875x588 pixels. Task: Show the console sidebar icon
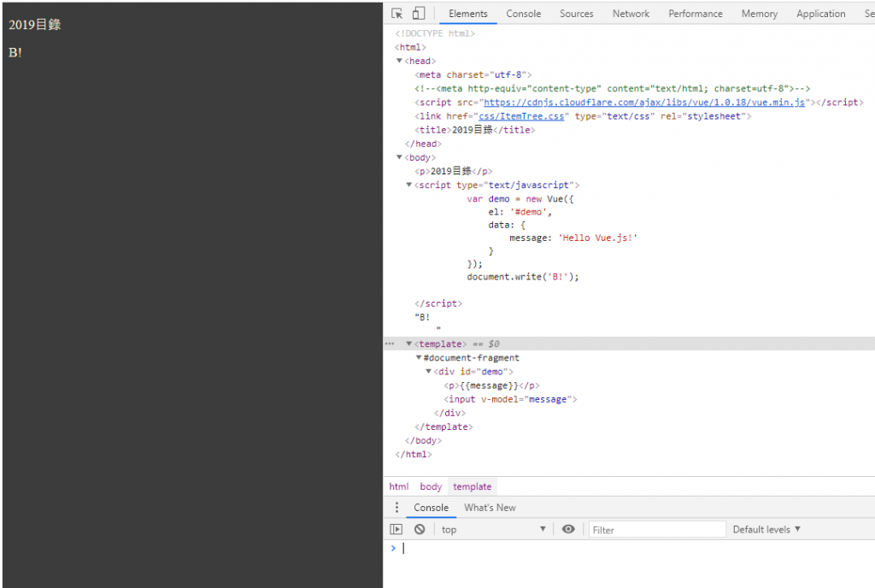pos(396,529)
